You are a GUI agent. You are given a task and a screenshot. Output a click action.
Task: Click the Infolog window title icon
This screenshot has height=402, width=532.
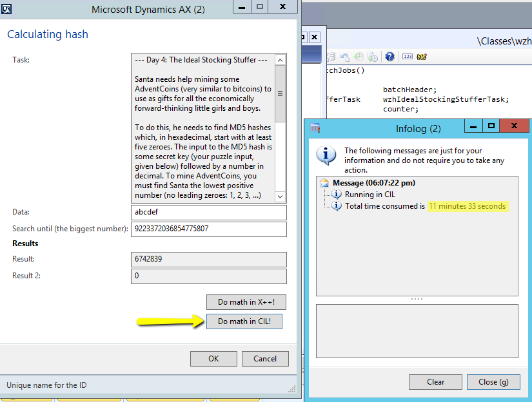[x=315, y=128]
